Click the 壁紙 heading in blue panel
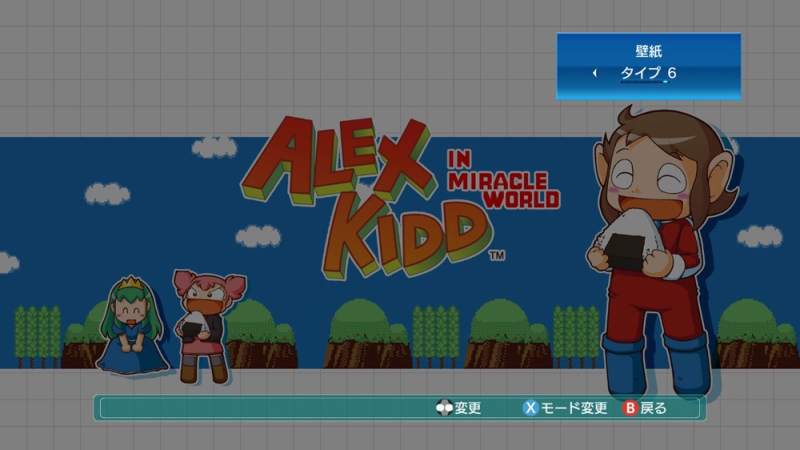Viewport: 800px width, 450px height. (x=648, y=51)
